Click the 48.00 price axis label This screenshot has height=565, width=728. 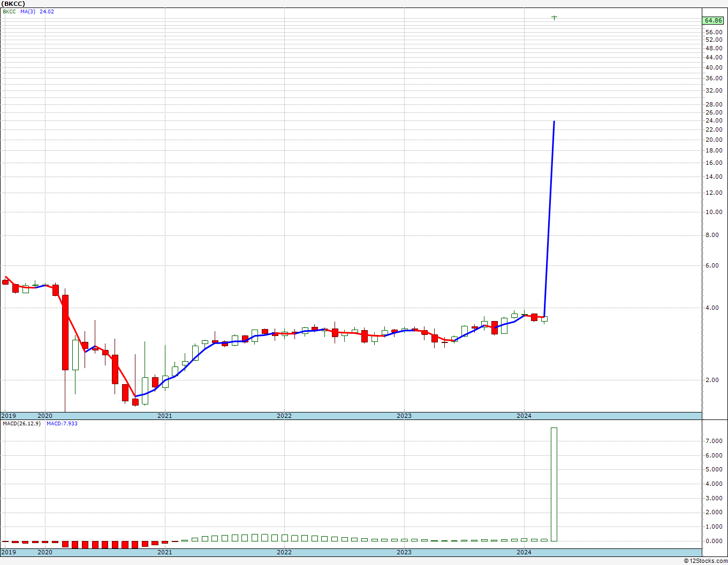pos(714,48)
